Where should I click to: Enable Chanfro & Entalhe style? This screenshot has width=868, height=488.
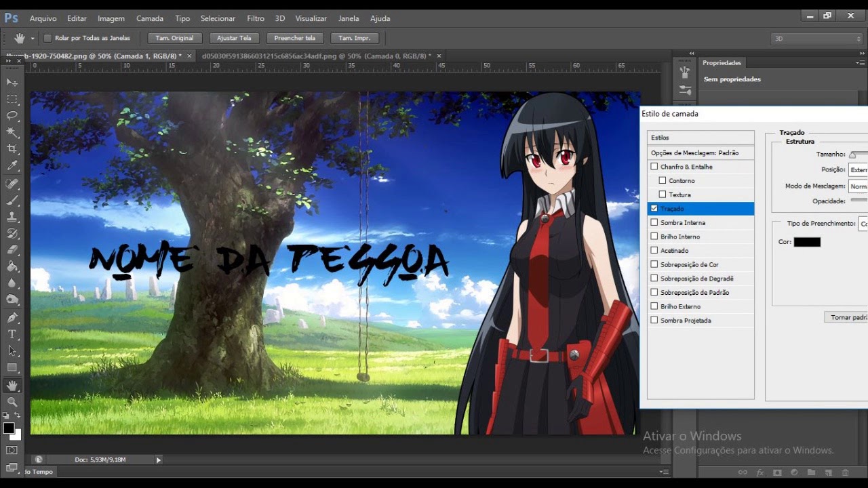point(654,167)
